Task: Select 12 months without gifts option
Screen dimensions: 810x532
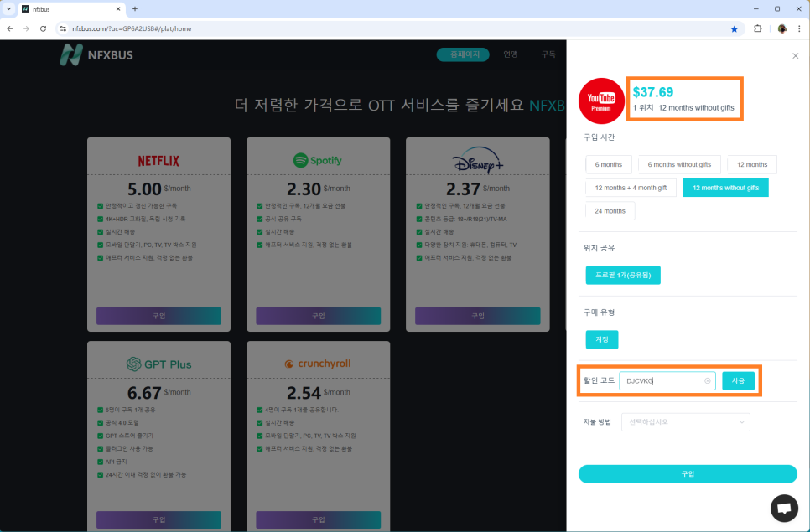Action: pos(726,188)
